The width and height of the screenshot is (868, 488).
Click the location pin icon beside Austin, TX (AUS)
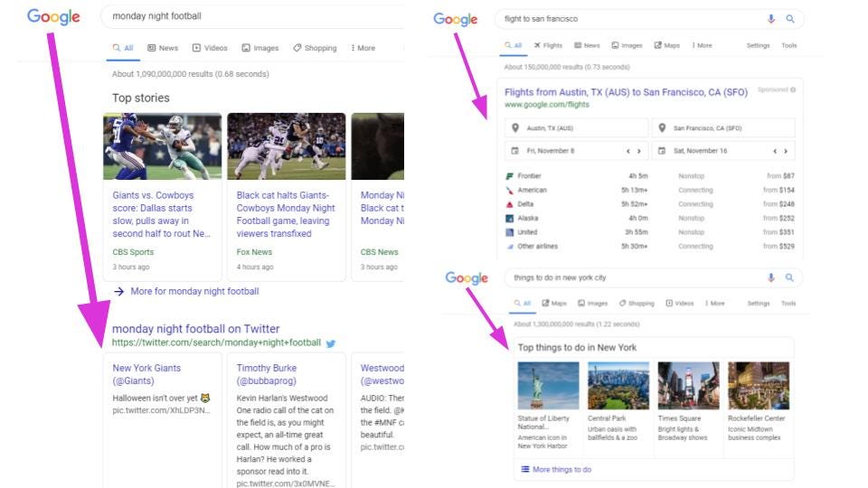[x=515, y=128]
